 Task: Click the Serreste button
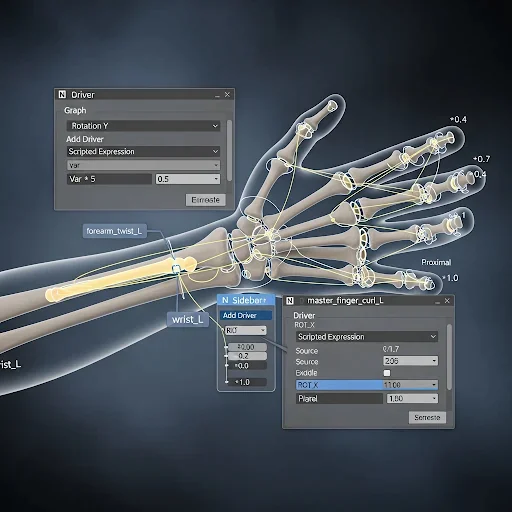(x=427, y=417)
